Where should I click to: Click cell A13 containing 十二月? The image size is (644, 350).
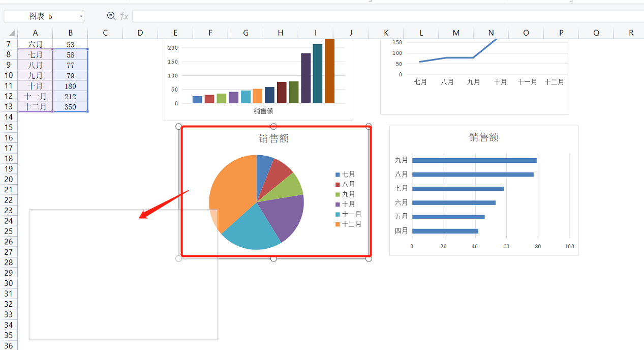(x=35, y=107)
